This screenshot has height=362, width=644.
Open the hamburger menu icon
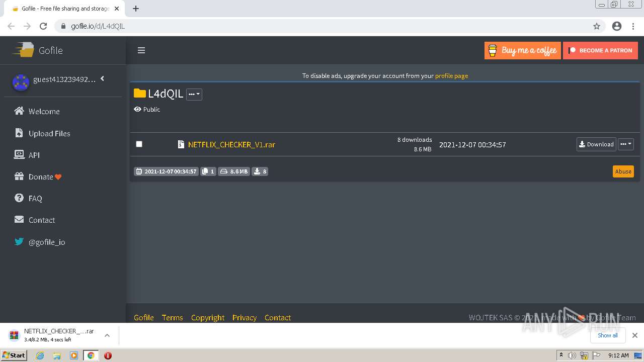[141, 50]
